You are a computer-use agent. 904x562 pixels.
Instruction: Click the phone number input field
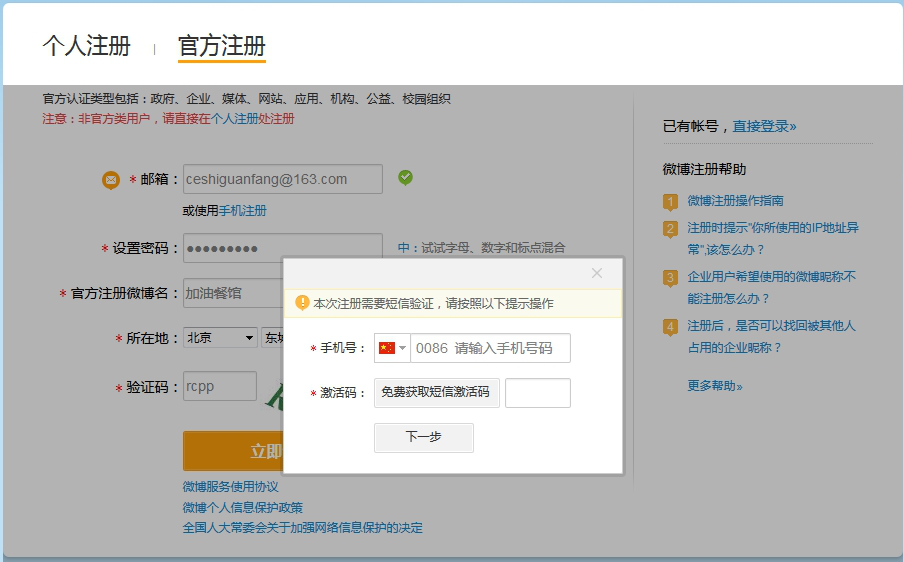coord(490,348)
